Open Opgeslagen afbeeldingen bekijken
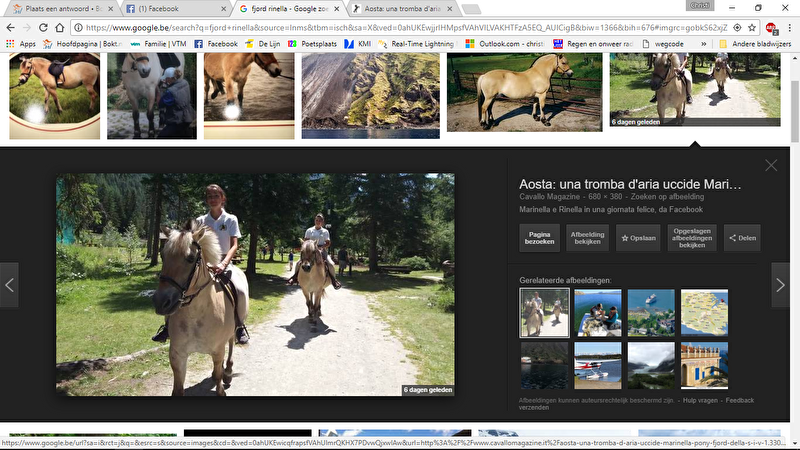 [692, 238]
